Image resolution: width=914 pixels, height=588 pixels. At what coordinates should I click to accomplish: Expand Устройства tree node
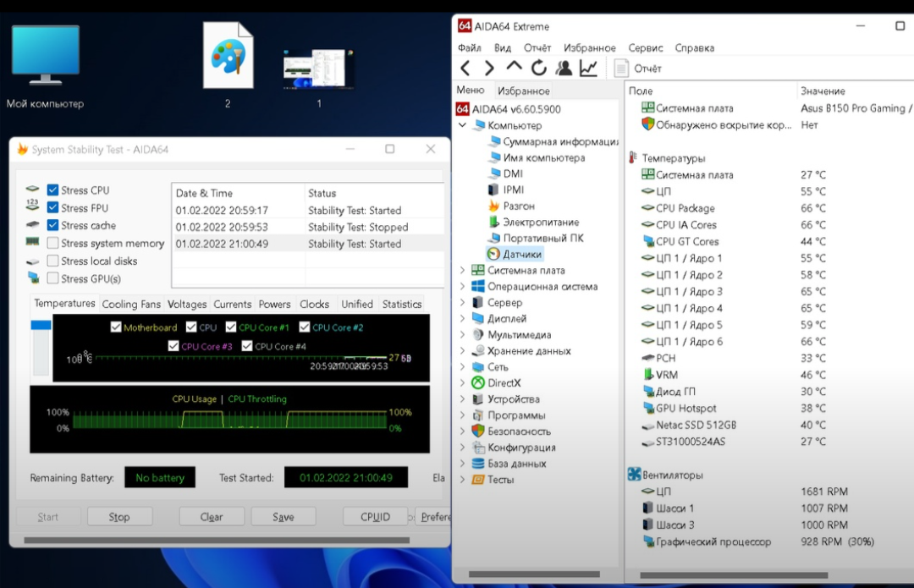click(x=462, y=399)
